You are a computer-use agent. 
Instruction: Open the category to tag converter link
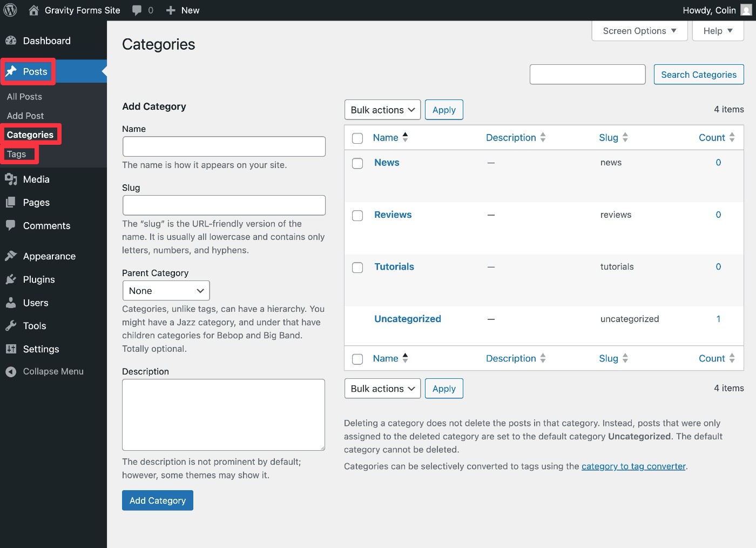tap(633, 466)
